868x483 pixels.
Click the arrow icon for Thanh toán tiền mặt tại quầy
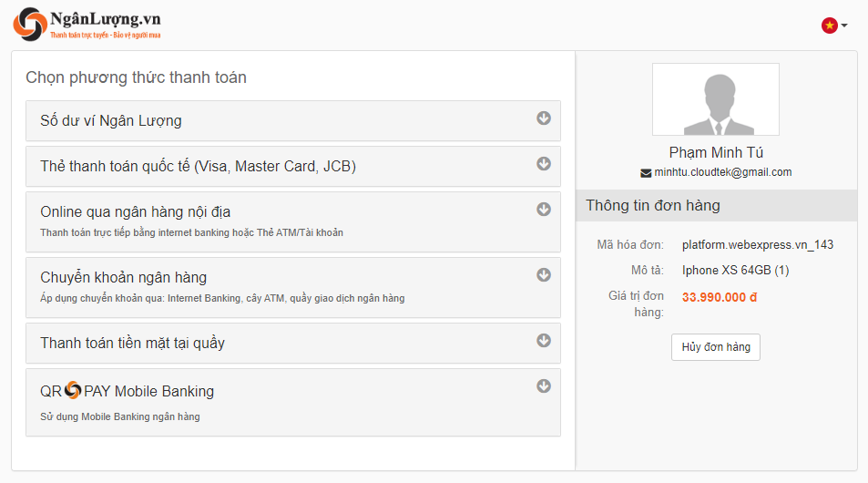tap(544, 340)
